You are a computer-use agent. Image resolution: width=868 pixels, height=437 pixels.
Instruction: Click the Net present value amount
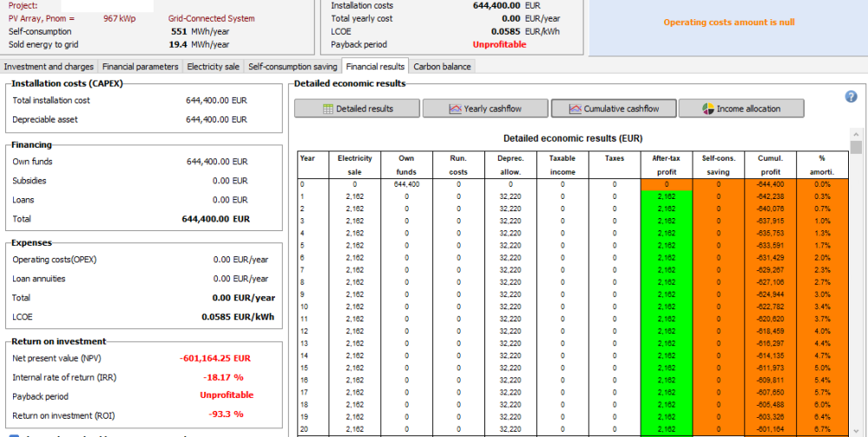[217, 358]
